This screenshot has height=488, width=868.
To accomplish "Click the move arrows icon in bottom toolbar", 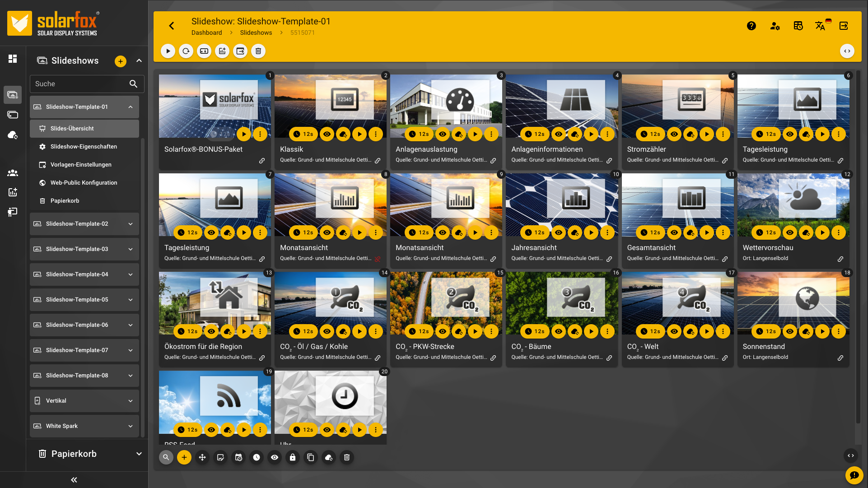I will tap(202, 457).
